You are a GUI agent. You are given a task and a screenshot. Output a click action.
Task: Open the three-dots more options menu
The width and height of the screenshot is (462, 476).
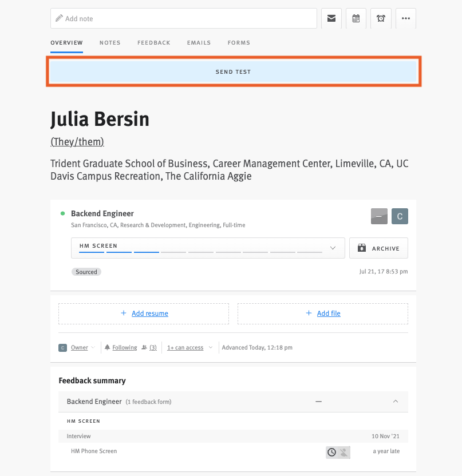pos(405,18)
